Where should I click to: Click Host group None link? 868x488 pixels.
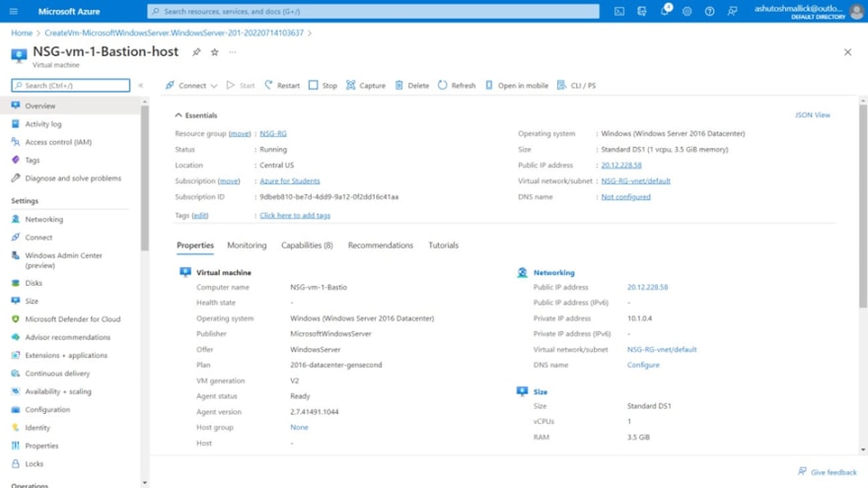pyautogui.click(x=299, y=427)
